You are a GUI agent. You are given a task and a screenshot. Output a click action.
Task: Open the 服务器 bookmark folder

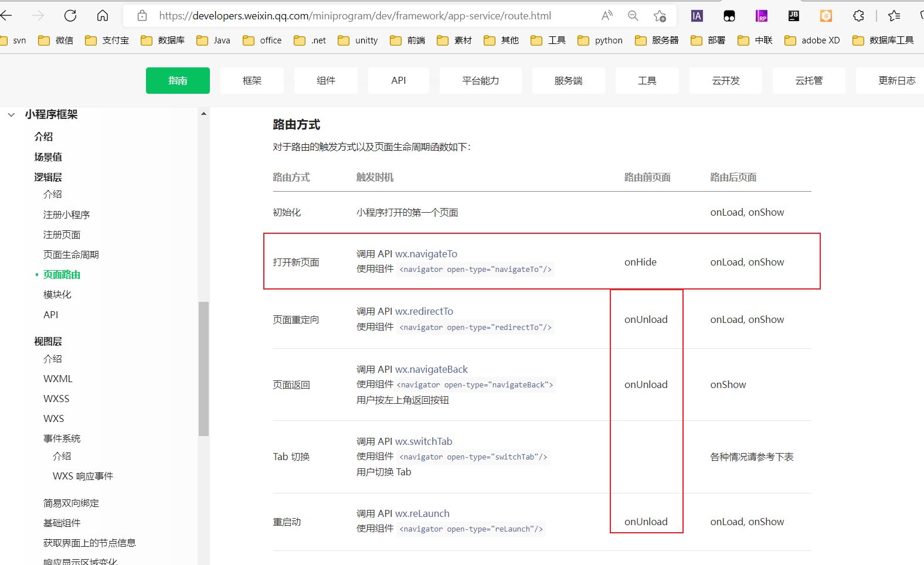tap(657, 40)
